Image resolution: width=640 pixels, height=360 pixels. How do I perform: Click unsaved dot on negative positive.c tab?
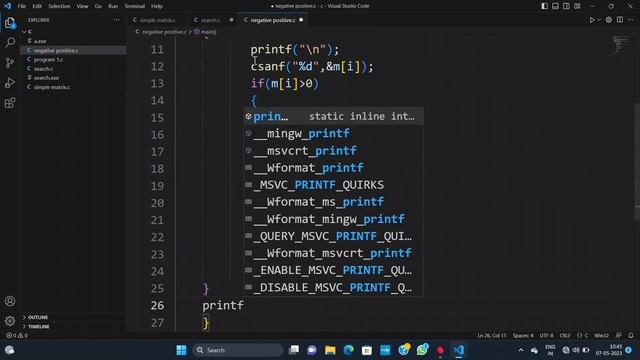coord(301,20)
